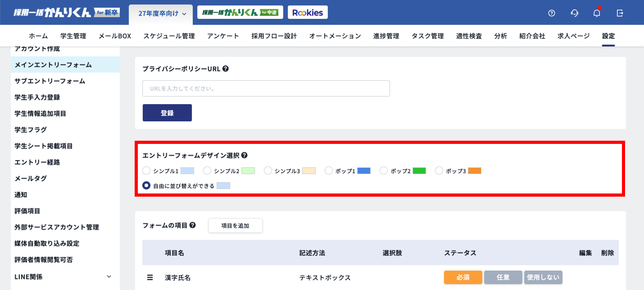
Task: Open the 進捗管理 menu item
Action: click(x=386, y=36)
